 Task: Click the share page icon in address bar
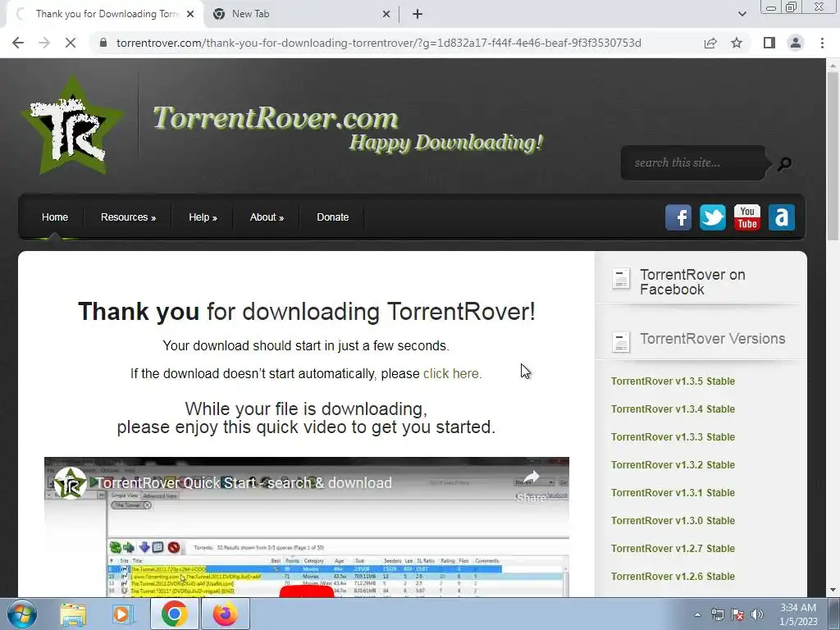point(710,43)
